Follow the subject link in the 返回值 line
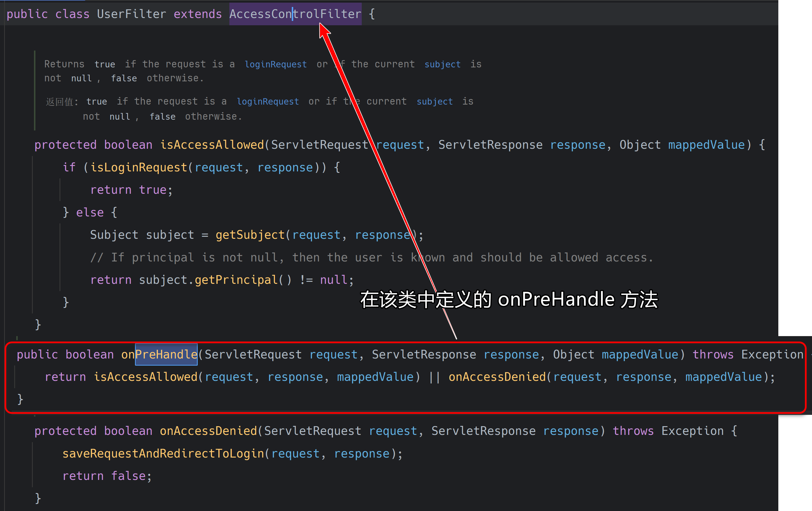Viewport: 812px width, 511px height. 435,101
